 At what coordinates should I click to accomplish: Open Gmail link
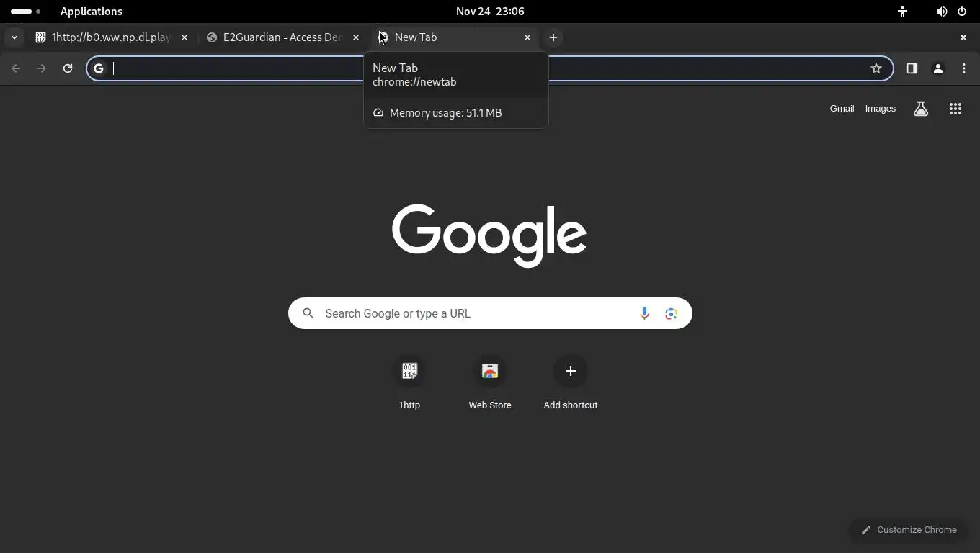842,109
